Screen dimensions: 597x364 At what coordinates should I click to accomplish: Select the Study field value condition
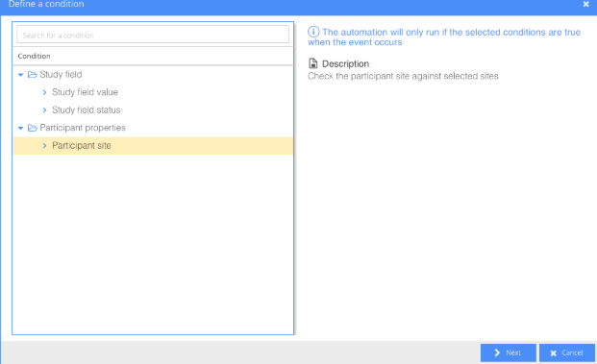pyautogui.click(x=85, y=92)
